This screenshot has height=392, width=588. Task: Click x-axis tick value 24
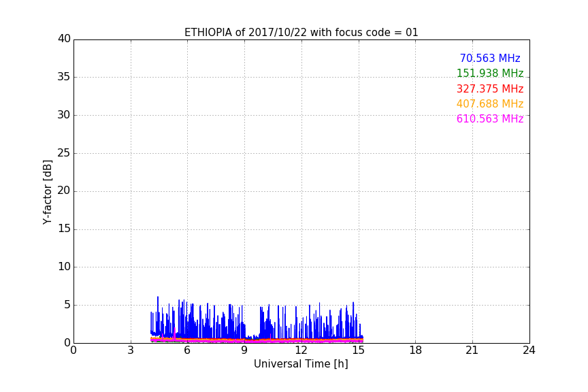tap(529, 350)
